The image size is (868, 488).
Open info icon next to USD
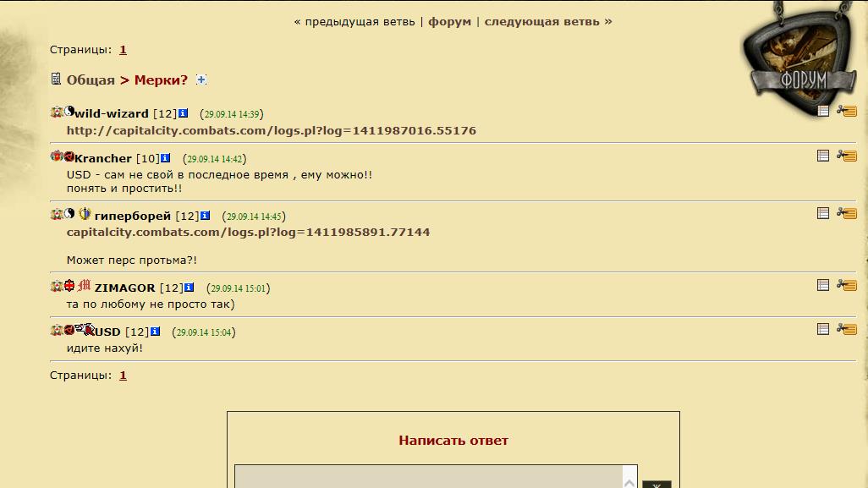pos(155,332)
